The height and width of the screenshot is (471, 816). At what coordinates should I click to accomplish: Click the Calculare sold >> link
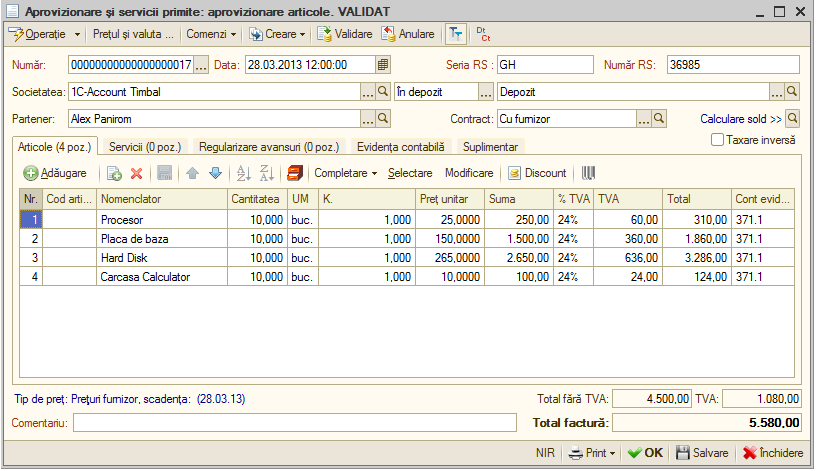click(x=741, y=119)
